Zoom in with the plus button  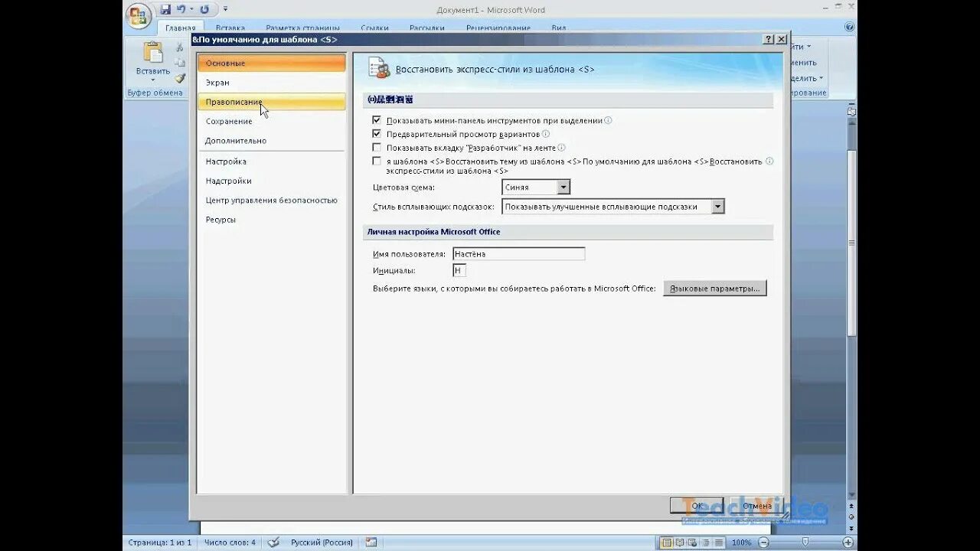848,543
